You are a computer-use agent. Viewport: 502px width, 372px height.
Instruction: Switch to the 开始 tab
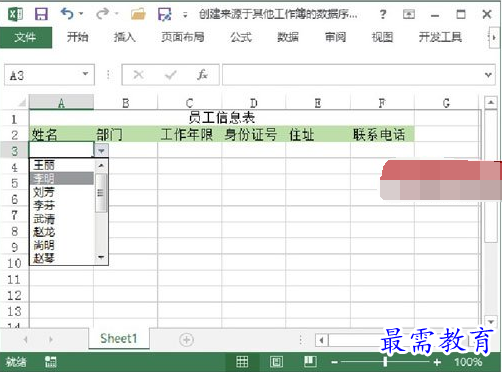(77, 37)
